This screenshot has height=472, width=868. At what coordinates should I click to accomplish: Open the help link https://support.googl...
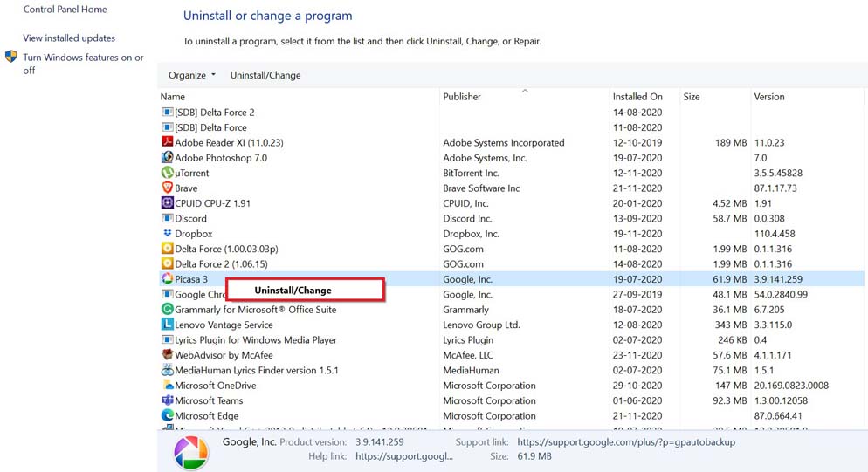tap(404, 456)
